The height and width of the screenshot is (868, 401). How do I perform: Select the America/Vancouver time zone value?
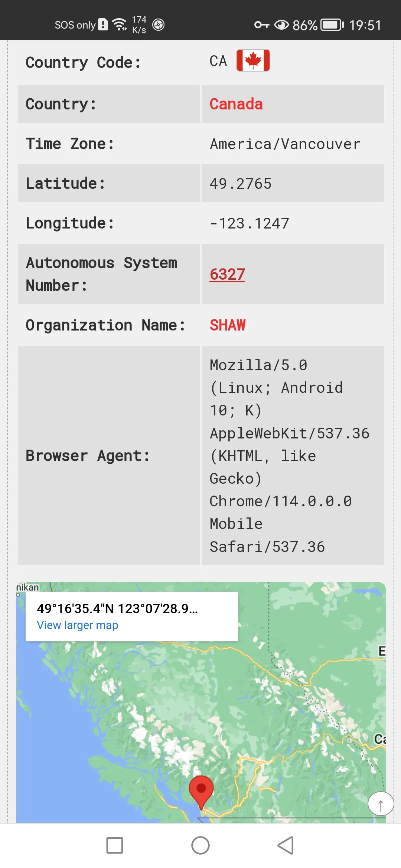(285, 144)
